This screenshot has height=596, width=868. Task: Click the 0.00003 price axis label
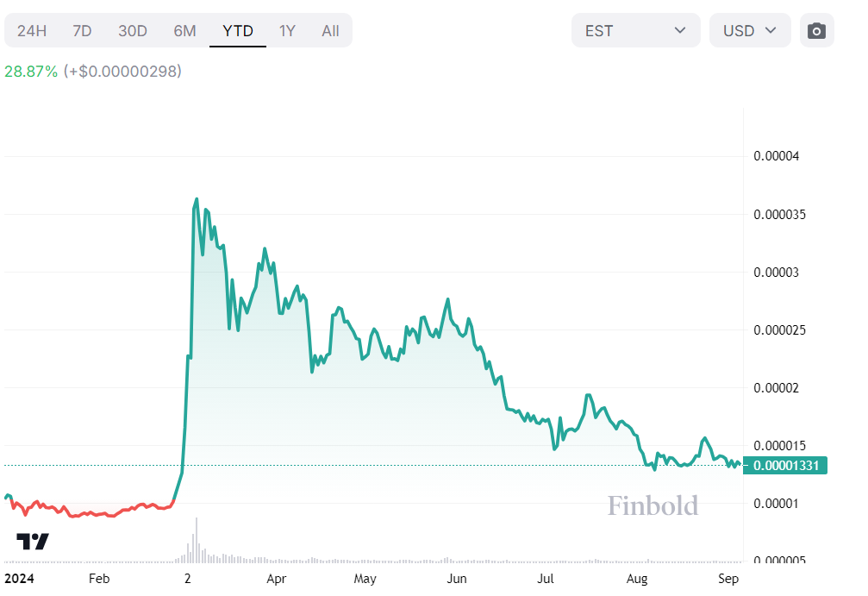pyautogui.click(x=776, y=273)
